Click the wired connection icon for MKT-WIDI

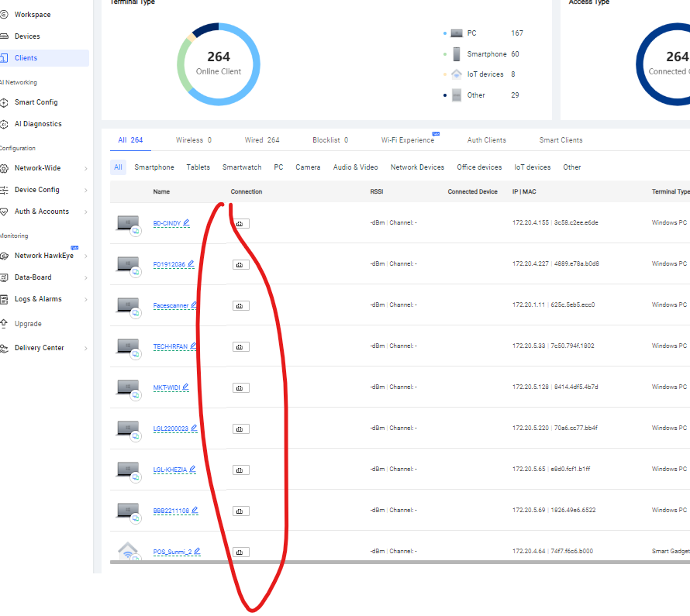240,387
